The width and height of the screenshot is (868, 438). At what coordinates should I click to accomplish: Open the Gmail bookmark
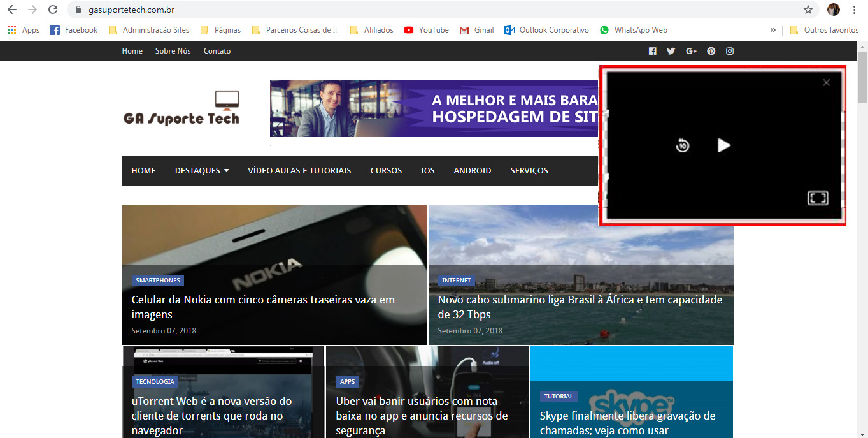[x=477, y=30]
